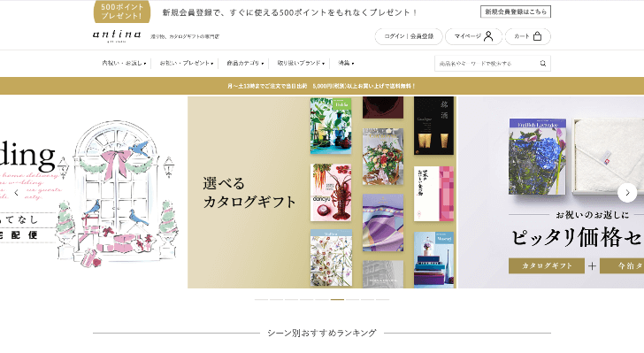Open the ピッタリ価格セット slide
The image size is (644, 353).
click(551, 192)
